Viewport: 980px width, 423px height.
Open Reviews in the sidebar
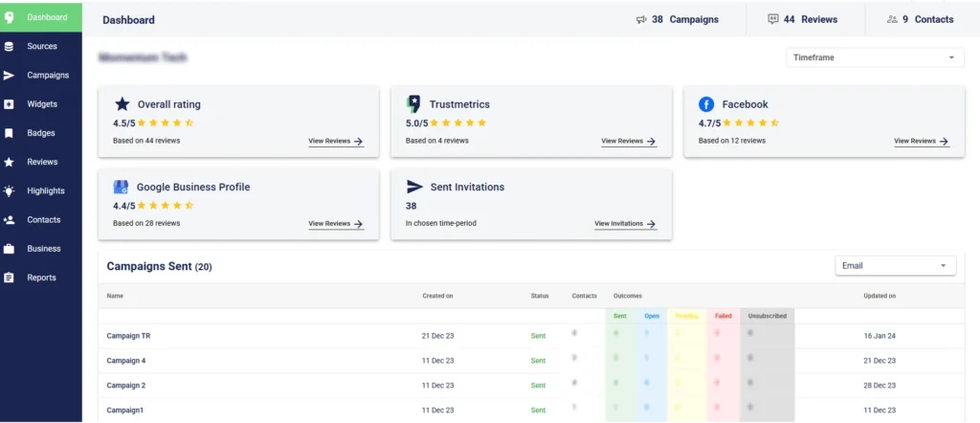(40, 162)
